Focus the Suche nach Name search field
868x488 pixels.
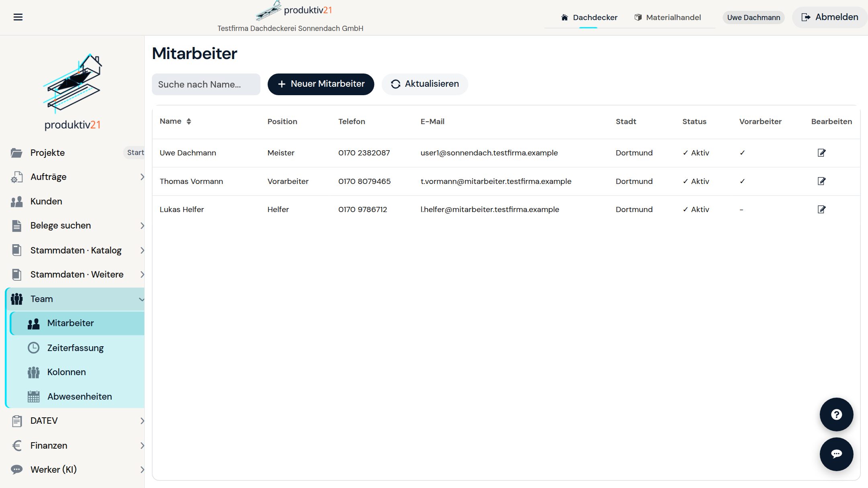pos(206,84)
